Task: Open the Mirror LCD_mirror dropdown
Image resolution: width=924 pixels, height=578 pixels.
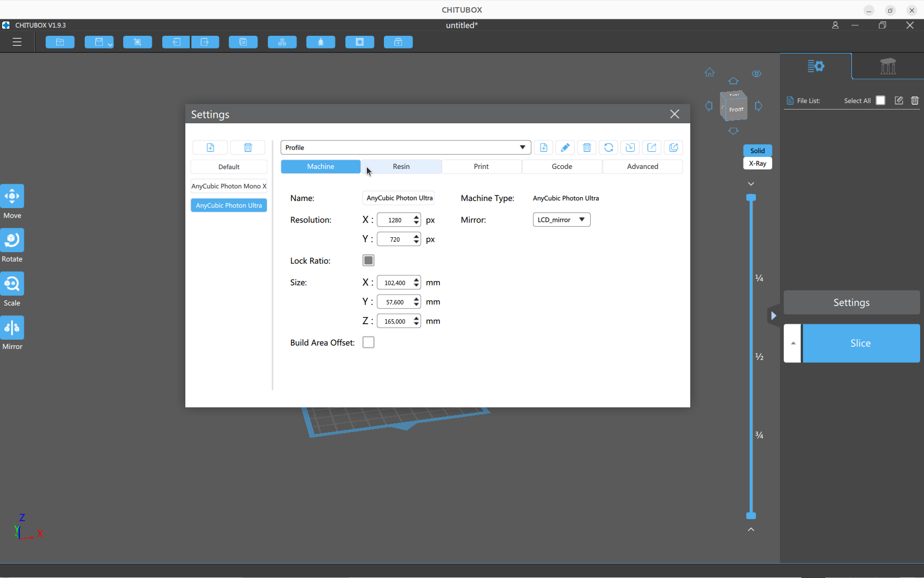Action: [562, 220]
